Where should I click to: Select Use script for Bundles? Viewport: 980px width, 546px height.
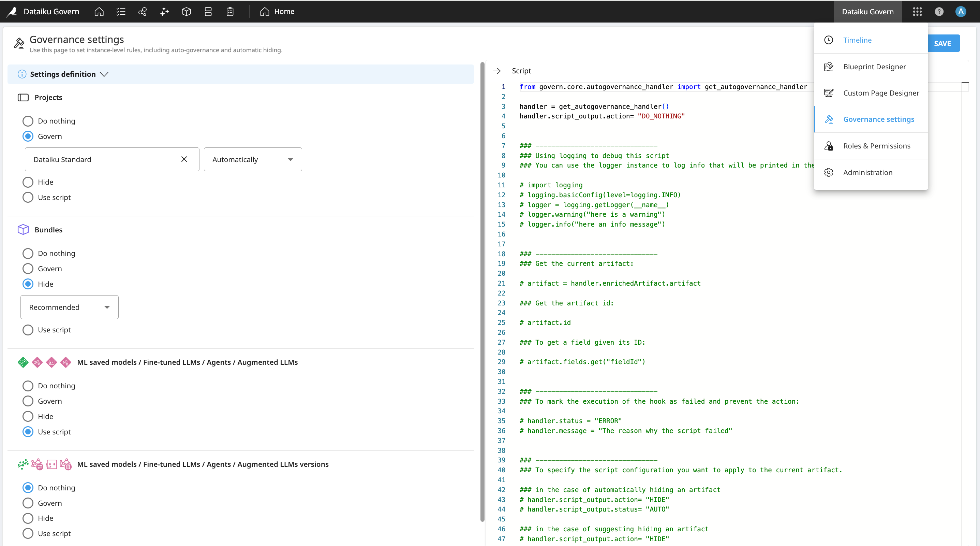(28, 330)
